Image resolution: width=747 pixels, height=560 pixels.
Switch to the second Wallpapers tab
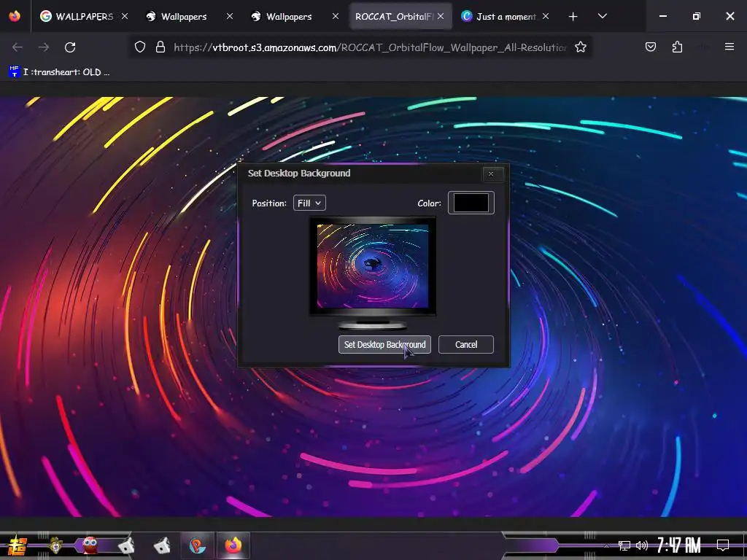point(289,16)
